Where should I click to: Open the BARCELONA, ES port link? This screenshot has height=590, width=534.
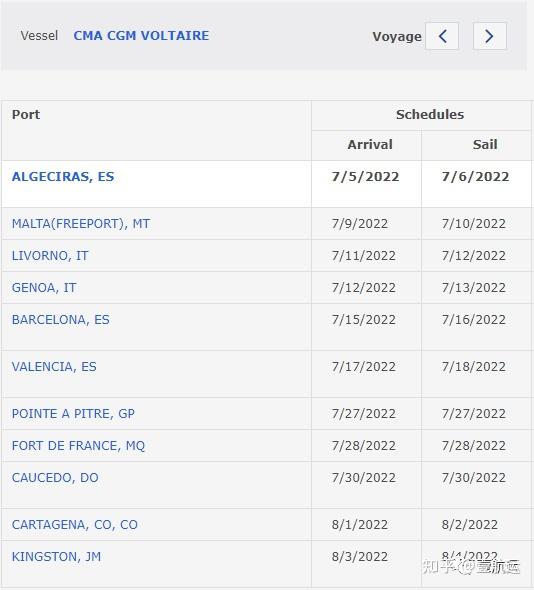click(x=61, y=319)
